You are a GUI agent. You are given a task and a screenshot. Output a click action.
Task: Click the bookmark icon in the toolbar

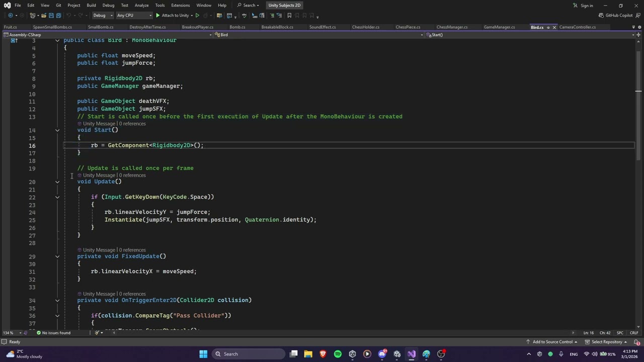point(289,15)
